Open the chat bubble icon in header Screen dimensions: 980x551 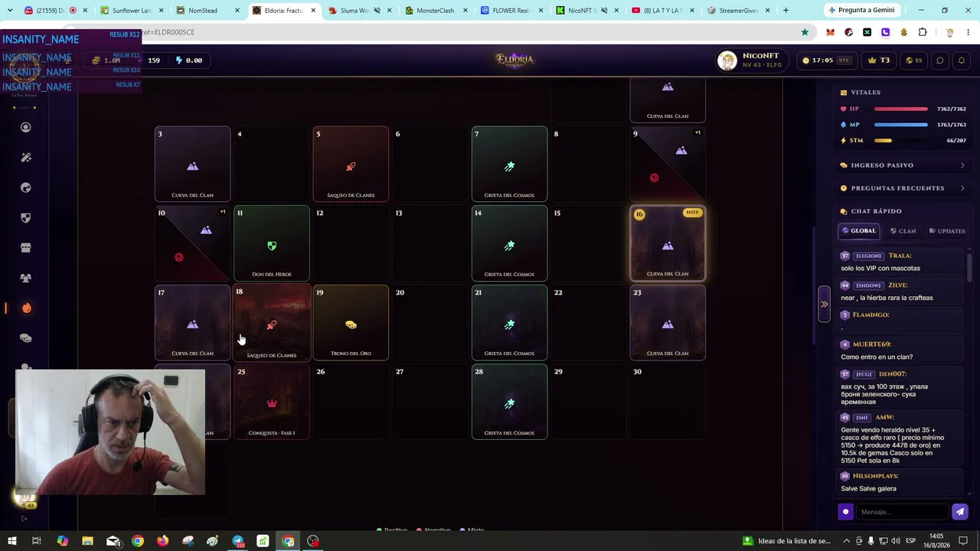click(x=940, y=60)
